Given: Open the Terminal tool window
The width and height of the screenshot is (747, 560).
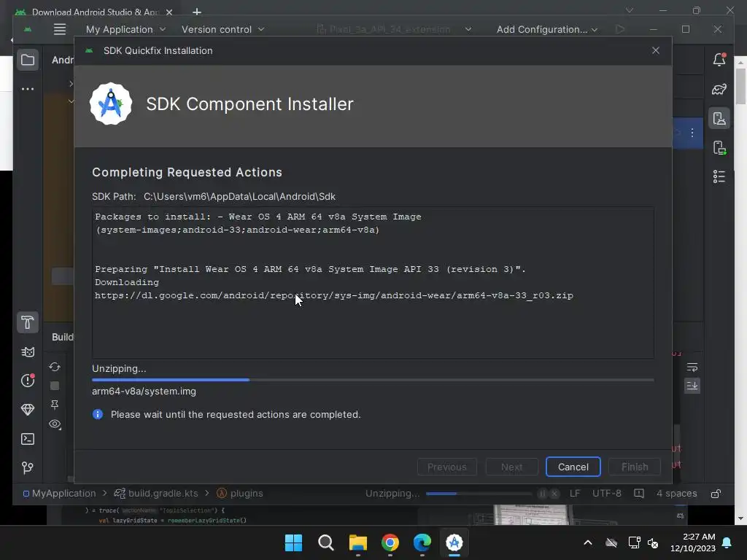Looking at the screenshot, I should point(28,439).
